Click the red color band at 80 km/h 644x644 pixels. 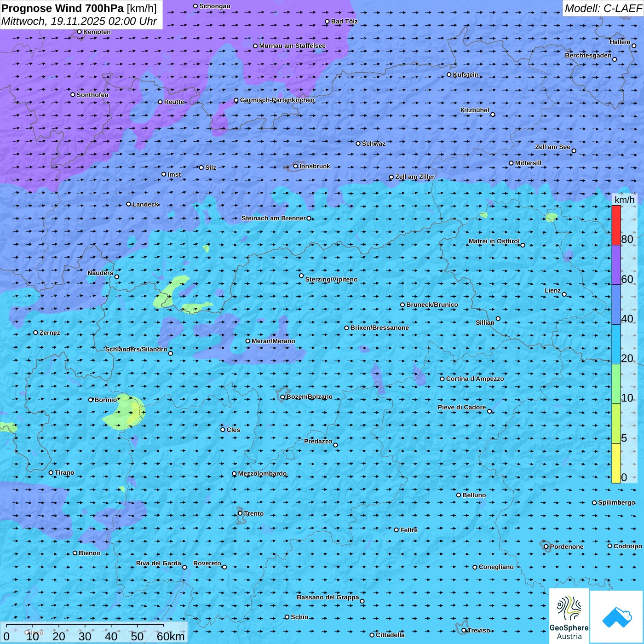click(x=616, y=225)
